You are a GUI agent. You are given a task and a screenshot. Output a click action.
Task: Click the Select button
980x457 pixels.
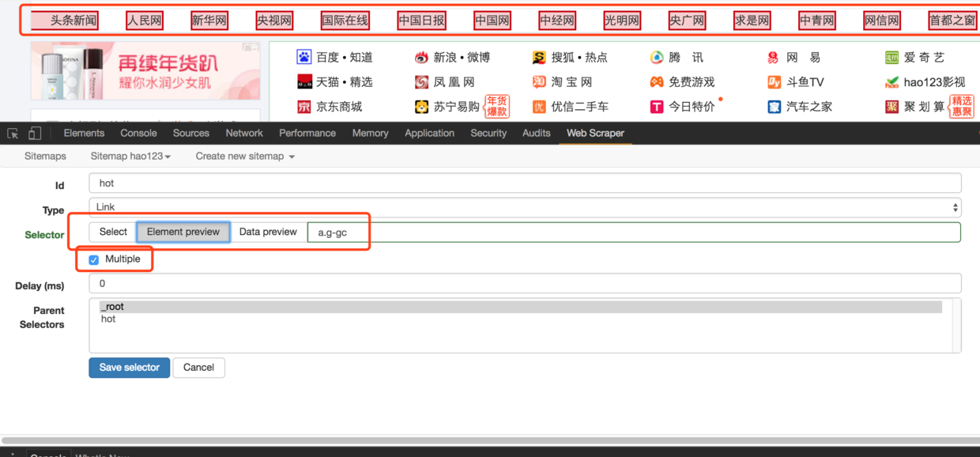(113, 232)
